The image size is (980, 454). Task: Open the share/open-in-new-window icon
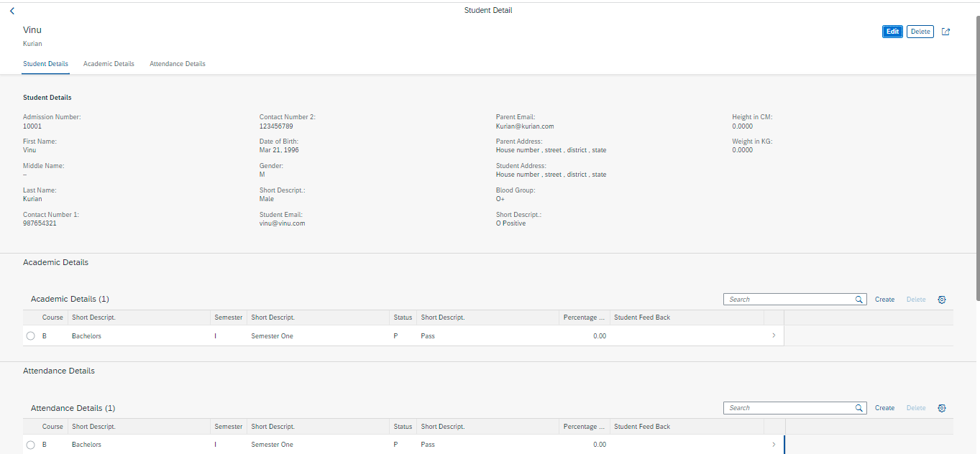pyautogui.click(x=945, y=32)
